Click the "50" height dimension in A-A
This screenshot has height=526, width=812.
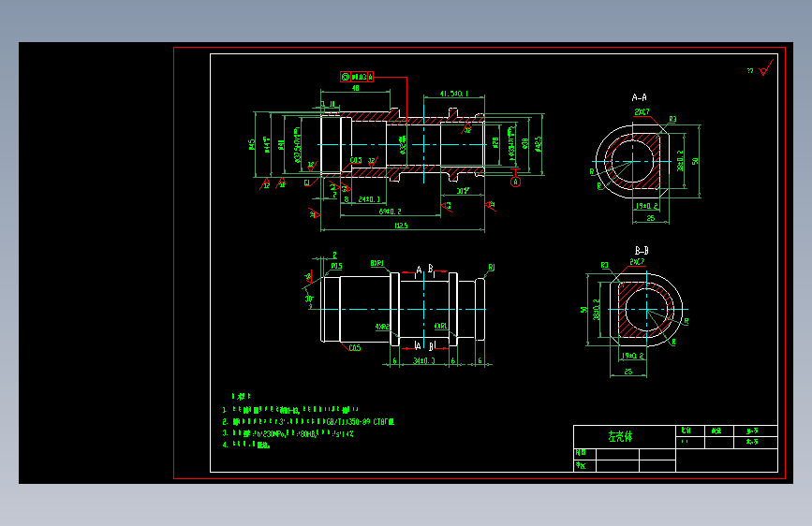(x=695, y=161)
